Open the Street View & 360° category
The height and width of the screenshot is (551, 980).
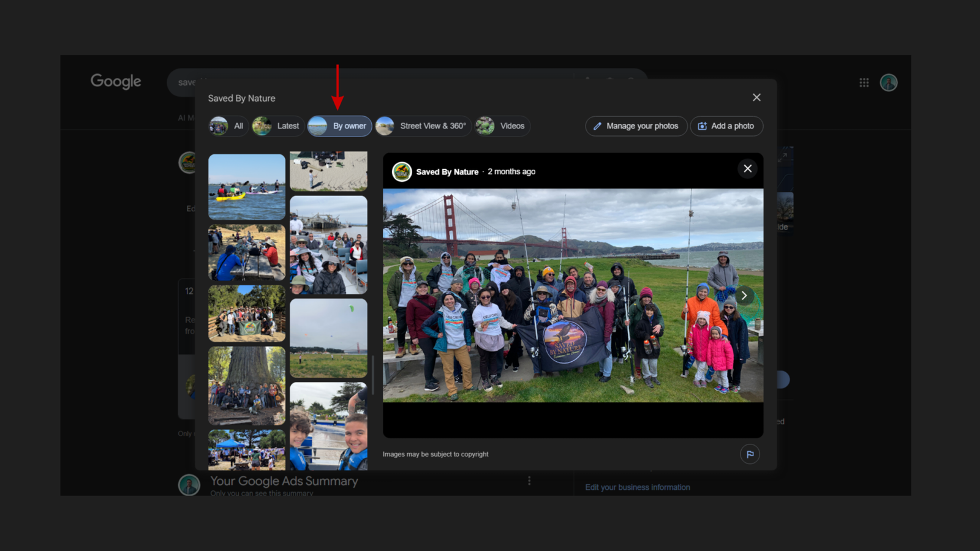click(x=423, y=126)
